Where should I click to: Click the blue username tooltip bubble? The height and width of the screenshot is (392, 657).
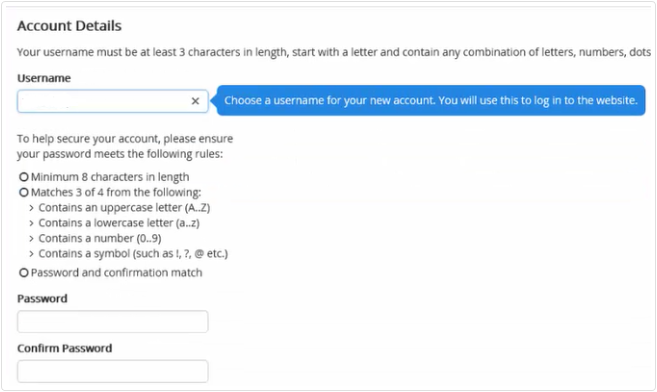431,101
